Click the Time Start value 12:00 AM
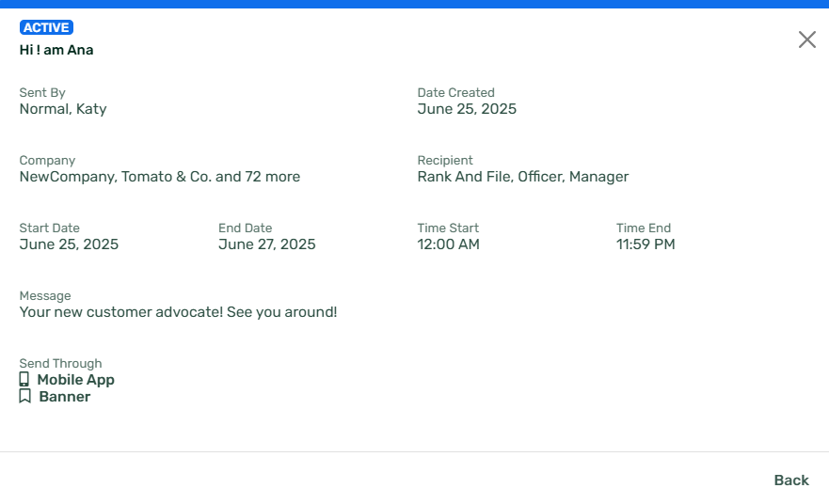The height and width of the screenshot is (504, 829). 448,244
